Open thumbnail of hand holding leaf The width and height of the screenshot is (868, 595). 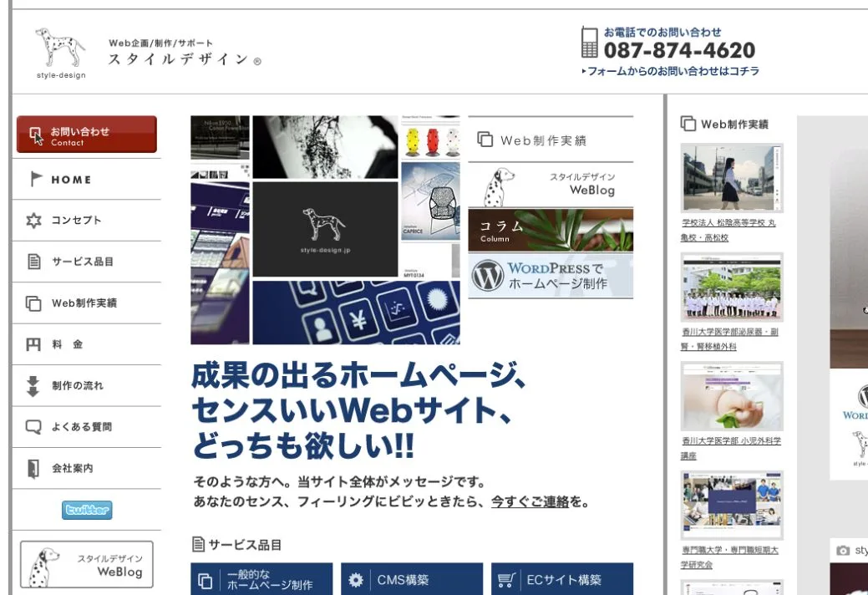(732, 396)
